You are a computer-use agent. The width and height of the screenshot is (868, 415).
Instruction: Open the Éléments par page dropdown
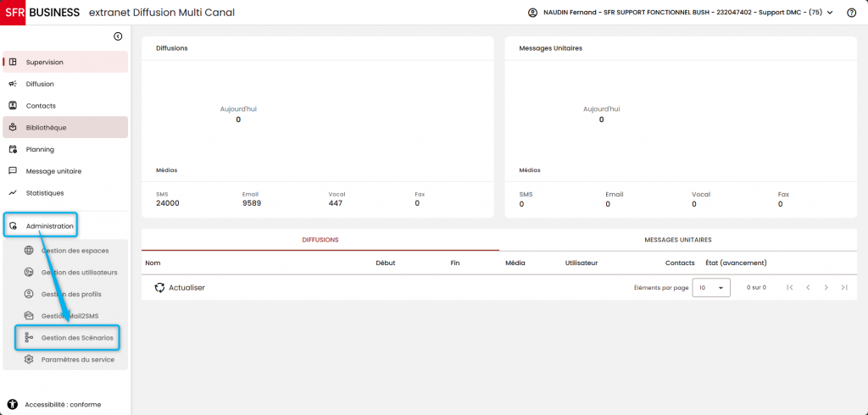(x=711, y=288)
